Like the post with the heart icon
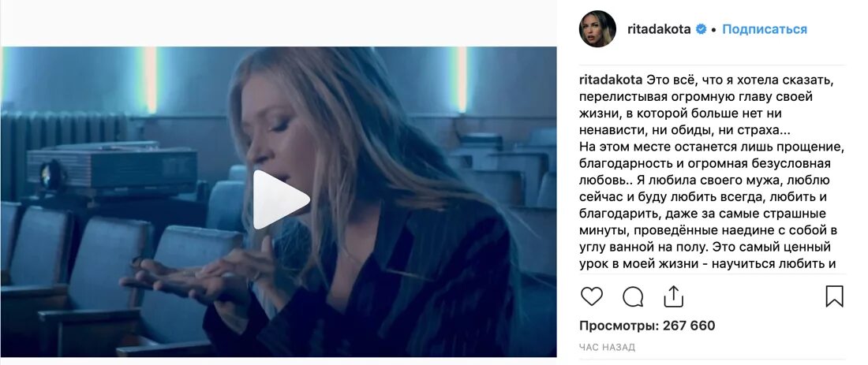This screenshot has width=868, height=365. click(591, 296)
